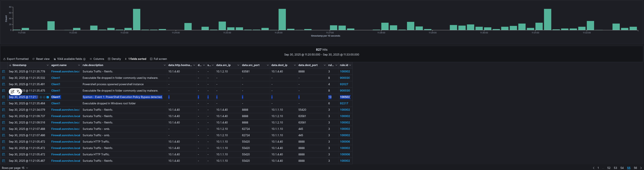Open rule.description column options chevron
644x170 pixels.
click(x=165, y=65)
